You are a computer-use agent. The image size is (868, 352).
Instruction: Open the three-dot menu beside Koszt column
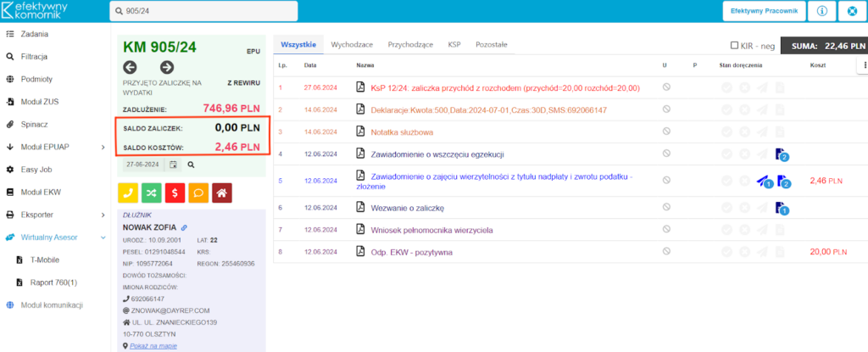[864, 64]
